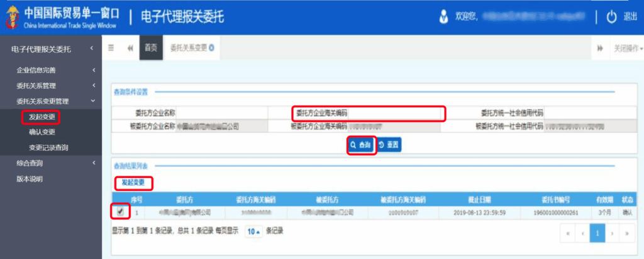
Task: Click the 委托方 column header
Action: pos(186,199)
